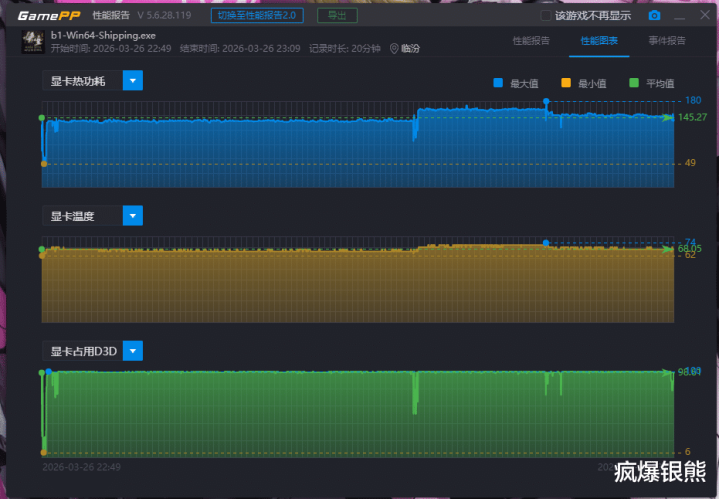Minimize the GamePP report window
The height and width of the screenshot is (499, 719).
(678, 16)
